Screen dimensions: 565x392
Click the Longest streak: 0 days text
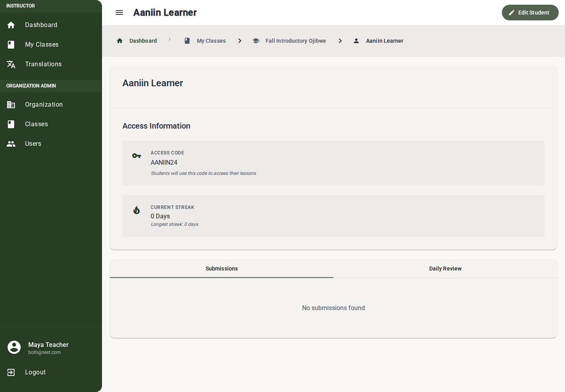175,224
